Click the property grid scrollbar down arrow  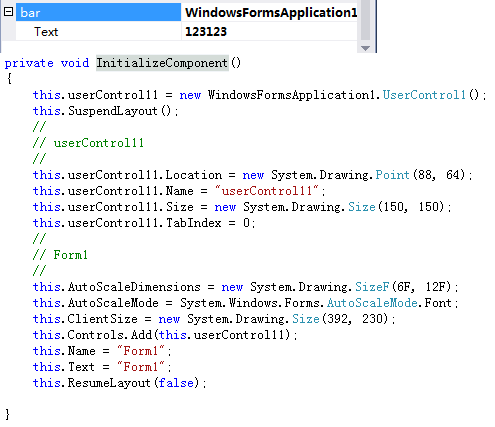point(365,49)
